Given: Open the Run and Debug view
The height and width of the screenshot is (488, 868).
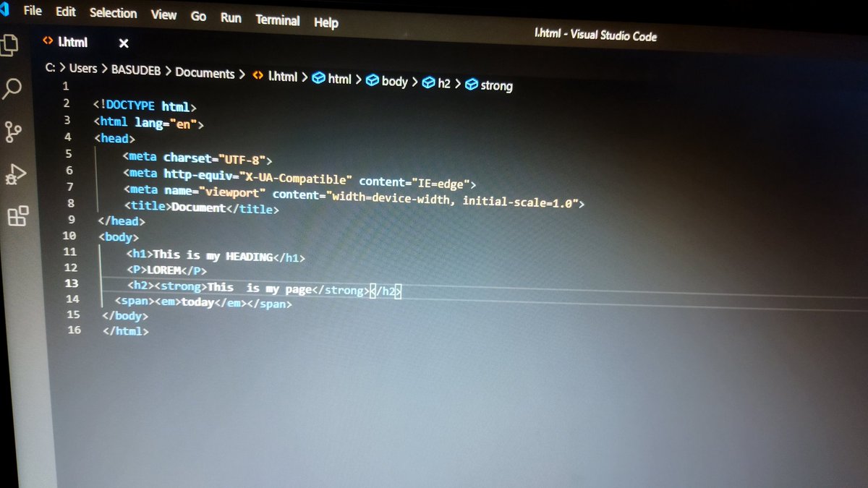Looking at the screenshot, I should click(16, 174).
